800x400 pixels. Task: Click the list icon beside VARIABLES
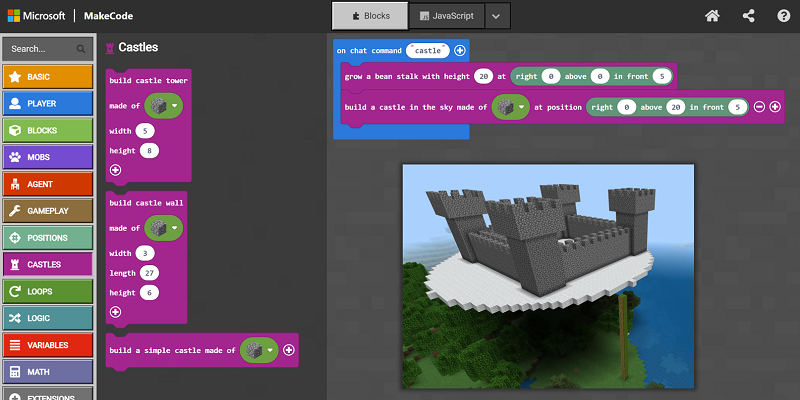[x=15, y=345]
